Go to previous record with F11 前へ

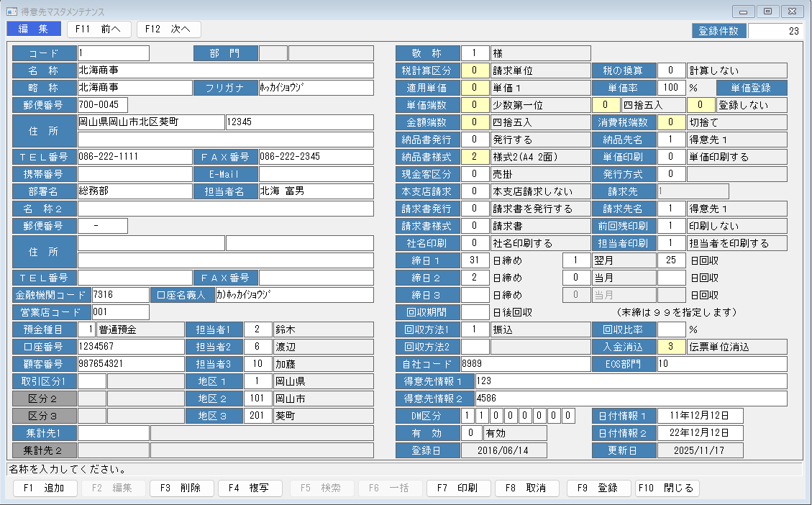(x=99, y=29)
